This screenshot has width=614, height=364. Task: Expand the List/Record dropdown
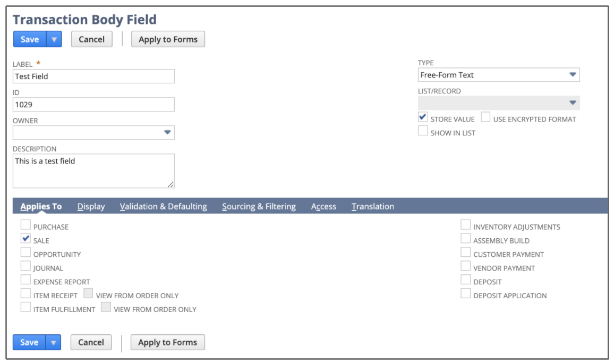pos(573,103)
